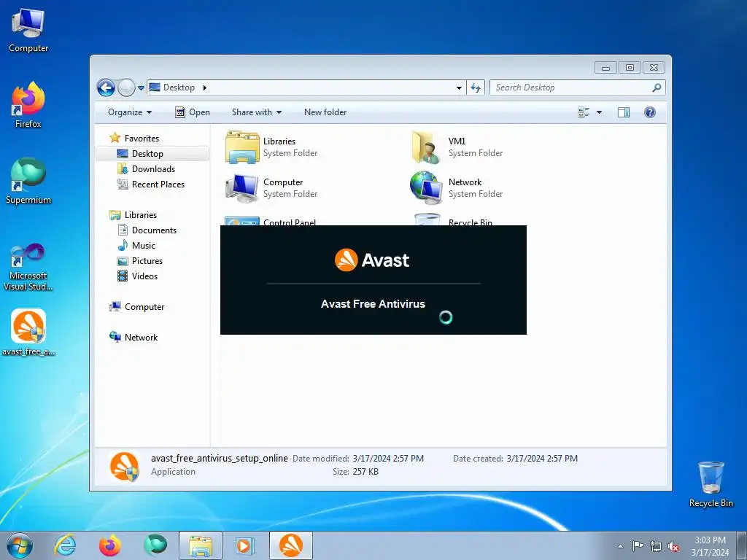Image resolution: width=747 pixels, height=560 pixels.
Task: Click the avast_free_antivirus_setup_online filename in details pane
Action: [219, 458]
